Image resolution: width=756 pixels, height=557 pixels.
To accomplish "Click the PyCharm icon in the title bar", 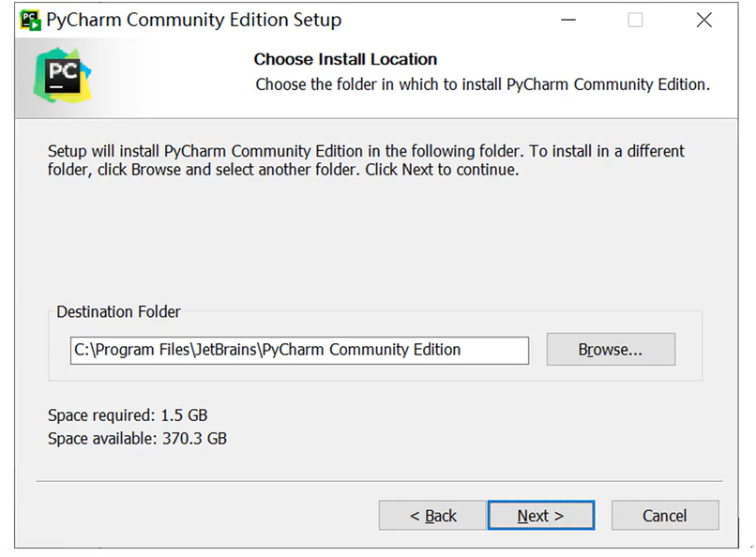I will click(x=30, y=21).
